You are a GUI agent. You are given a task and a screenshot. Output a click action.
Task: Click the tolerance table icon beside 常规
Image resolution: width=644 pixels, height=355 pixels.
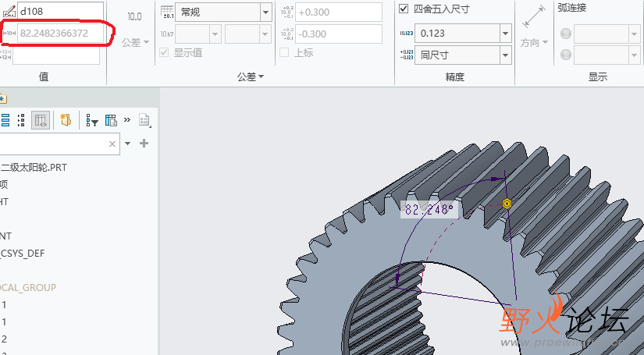point(167,12)
